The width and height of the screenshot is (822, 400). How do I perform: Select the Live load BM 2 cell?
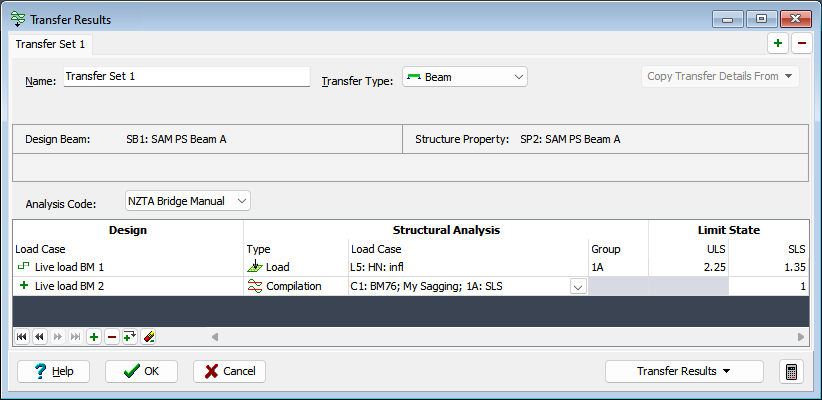tap(128, 286)
